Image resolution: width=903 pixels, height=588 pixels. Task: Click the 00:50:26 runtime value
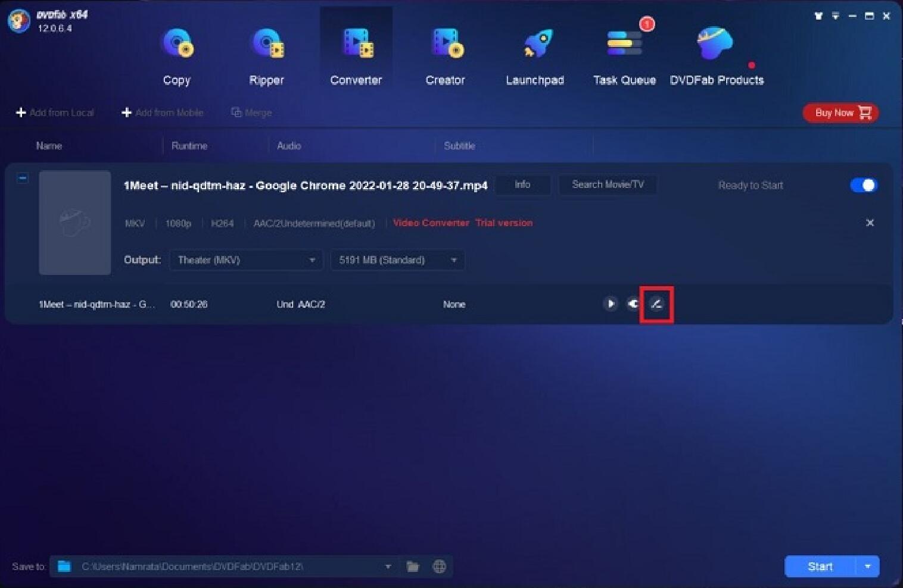coord(189,304)
